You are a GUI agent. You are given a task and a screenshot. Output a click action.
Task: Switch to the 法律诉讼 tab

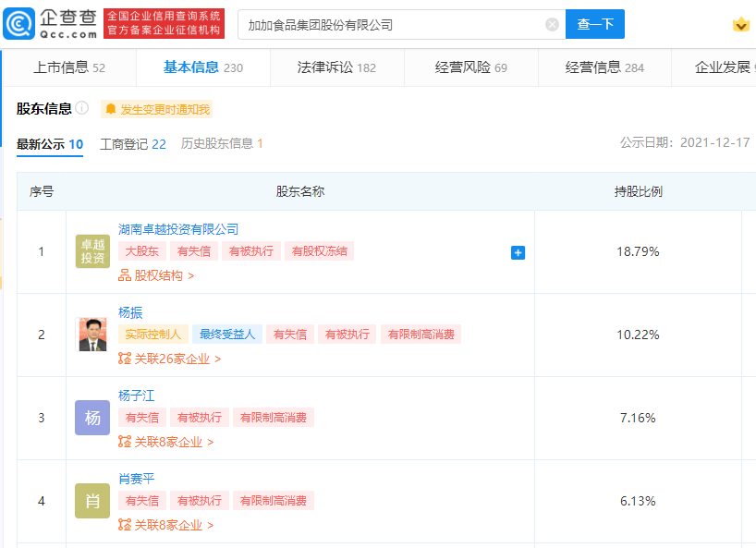[336, 67]
